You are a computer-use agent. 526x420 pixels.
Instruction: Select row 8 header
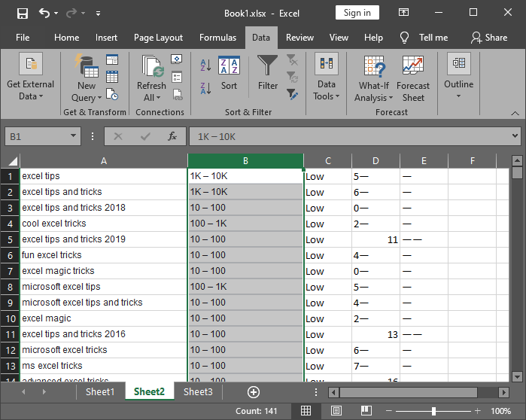(x=10, y=288)
